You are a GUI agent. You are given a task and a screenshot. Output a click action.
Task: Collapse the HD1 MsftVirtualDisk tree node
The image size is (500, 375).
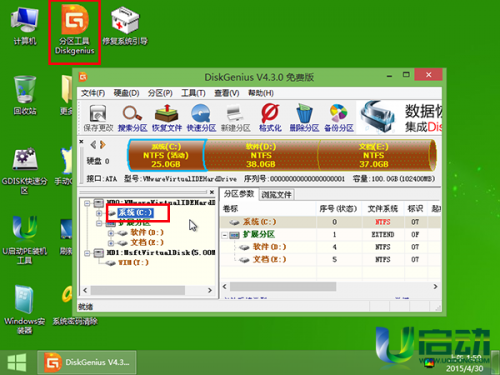(87, 253)
